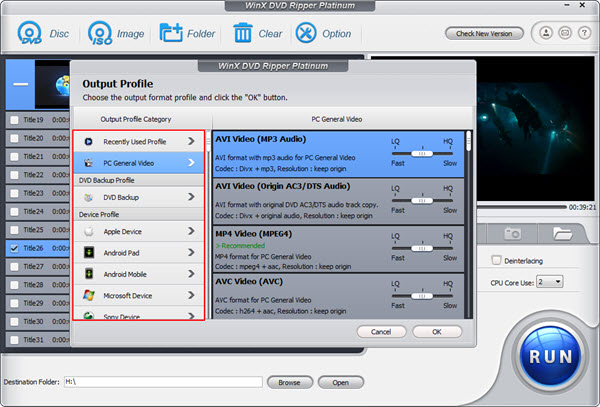The height and width of the screenshot is (407, 600).
Task: Enable the Deinterlacing checkbox
Action: click(x=496, y=260)
